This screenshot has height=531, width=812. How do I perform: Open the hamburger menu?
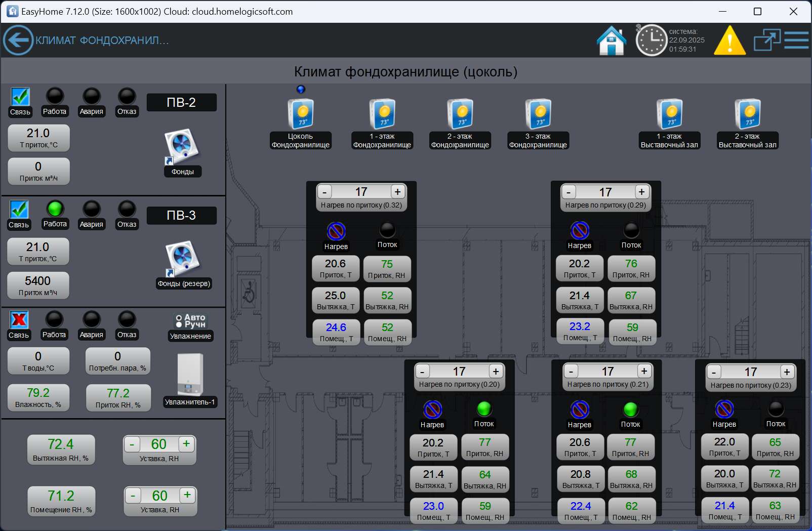coord(796,40)
